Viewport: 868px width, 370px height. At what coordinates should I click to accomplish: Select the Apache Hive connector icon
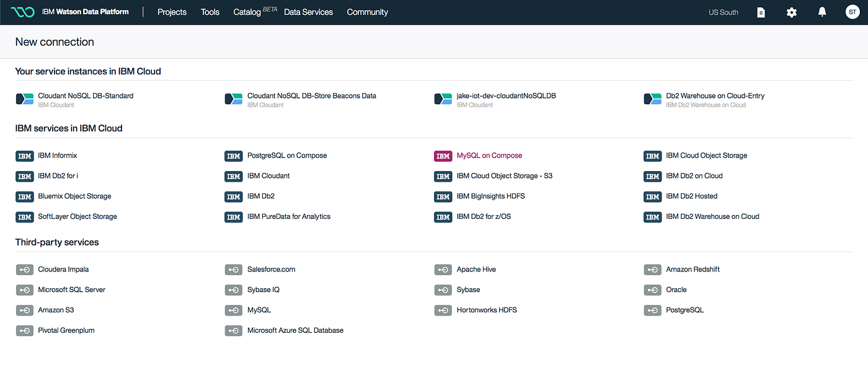coord(443,269)
